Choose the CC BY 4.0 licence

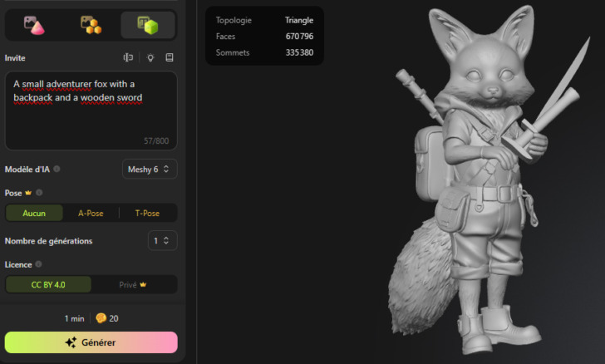click(48, 284)
